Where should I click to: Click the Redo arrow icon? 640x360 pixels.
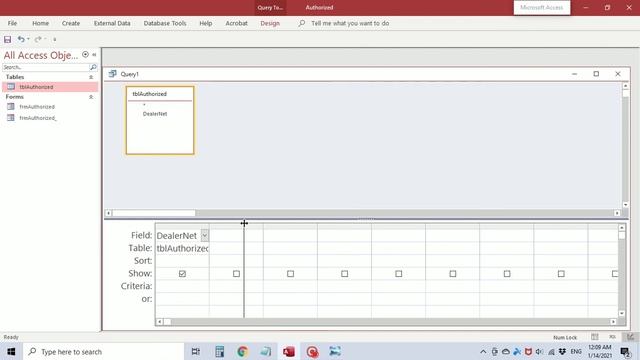[x=38, y=39]
